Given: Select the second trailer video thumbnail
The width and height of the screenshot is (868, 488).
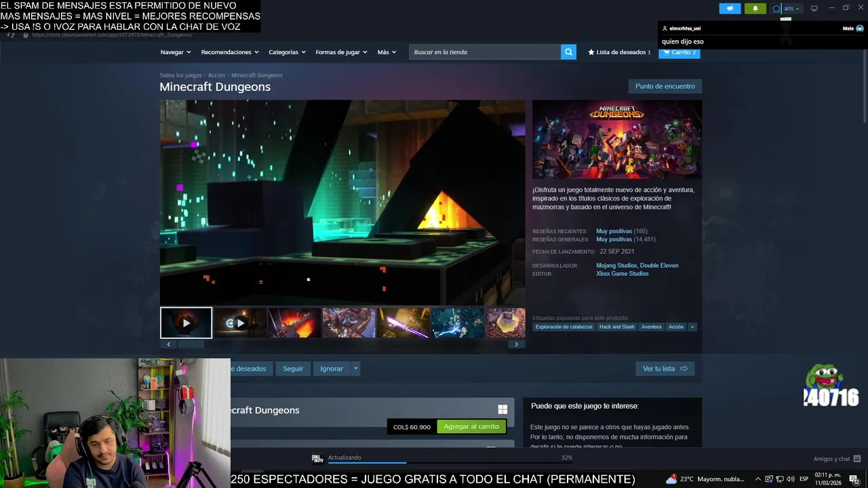Looking at the screenshot, I should pyautogui.click(x=240, y=323).
